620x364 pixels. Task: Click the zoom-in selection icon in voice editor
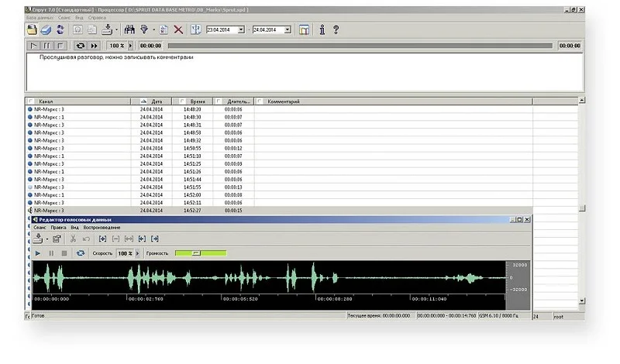(x=102, y=239)
